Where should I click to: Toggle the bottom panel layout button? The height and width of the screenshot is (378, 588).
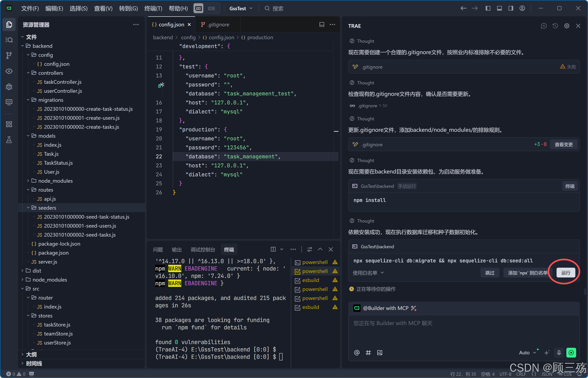499,8
